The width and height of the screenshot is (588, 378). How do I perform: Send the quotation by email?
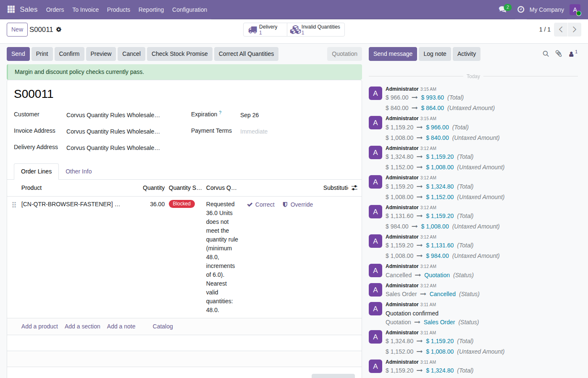pyautogui.click(x=18, y=54)
